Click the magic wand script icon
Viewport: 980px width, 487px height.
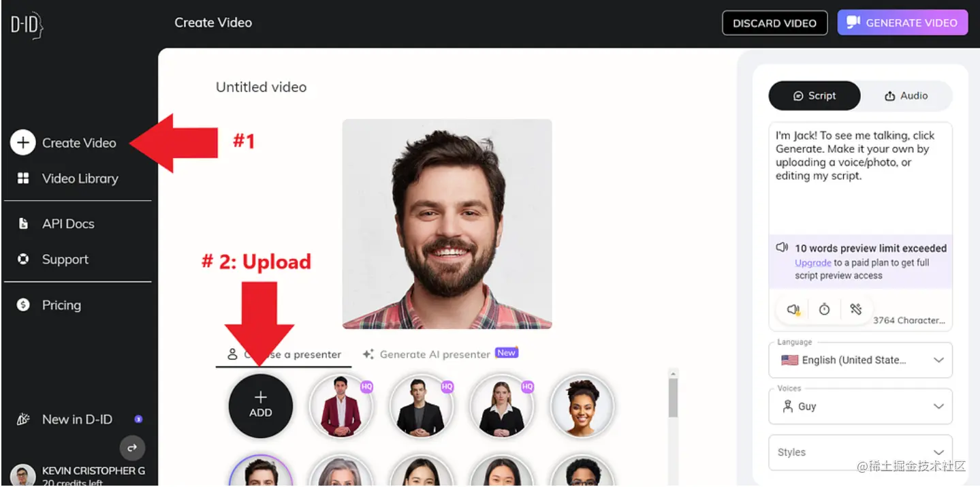[856, 309]
